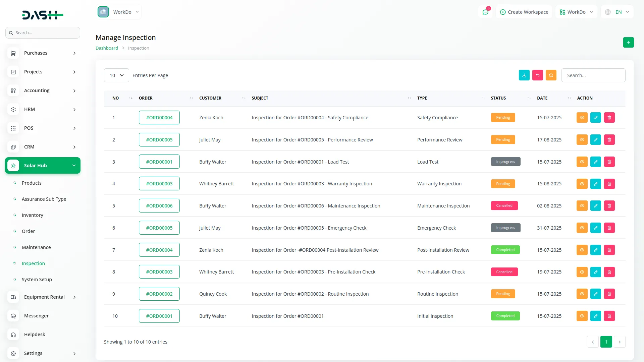Click the orange refresh icon near search
This screenshot has width=644, height=362.
(551, 75)
